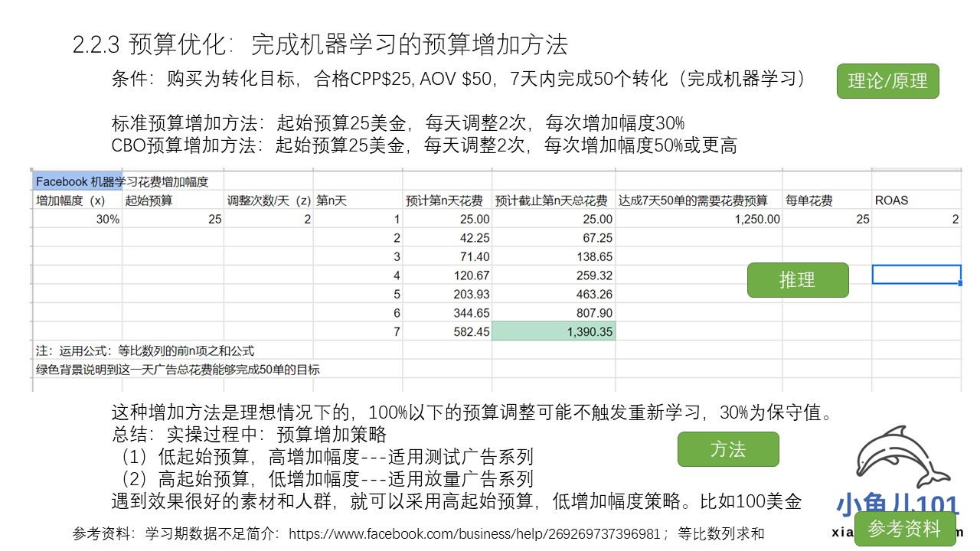
Task: Click the dolphin logo image
Action: tap(905, 461)
